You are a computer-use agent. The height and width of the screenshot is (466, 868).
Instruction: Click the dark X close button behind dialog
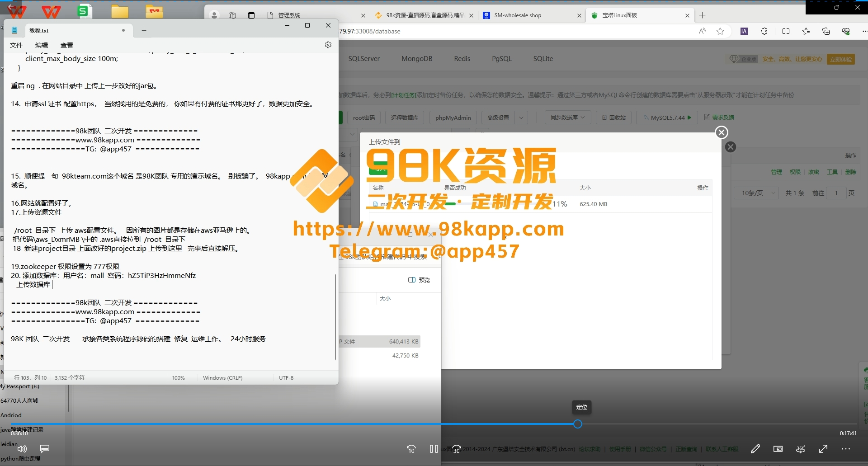(731, 147)
